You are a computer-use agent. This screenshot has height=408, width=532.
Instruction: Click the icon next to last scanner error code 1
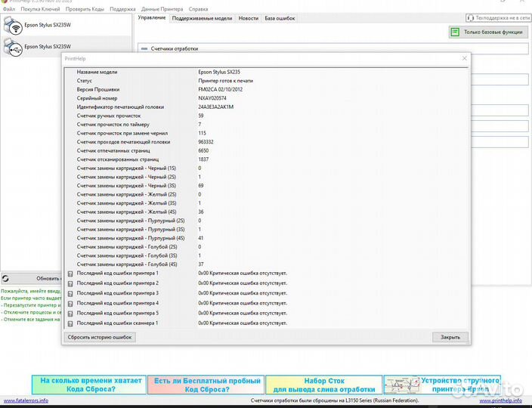(70, 323)
